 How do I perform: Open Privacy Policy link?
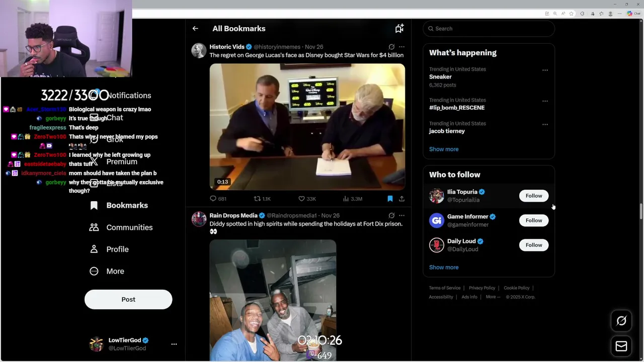[482, 288]
